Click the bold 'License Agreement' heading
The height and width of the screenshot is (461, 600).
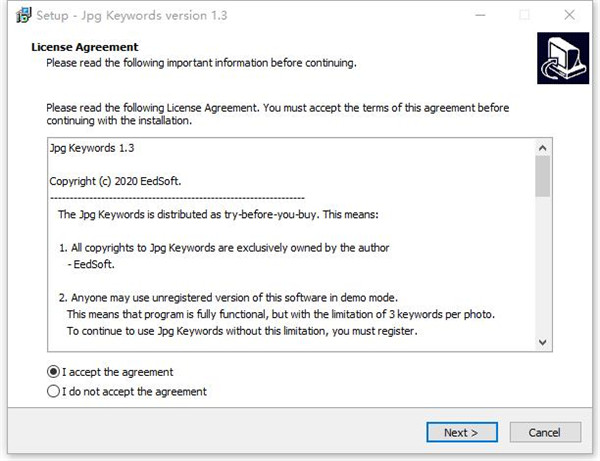(x=85, y=47)
